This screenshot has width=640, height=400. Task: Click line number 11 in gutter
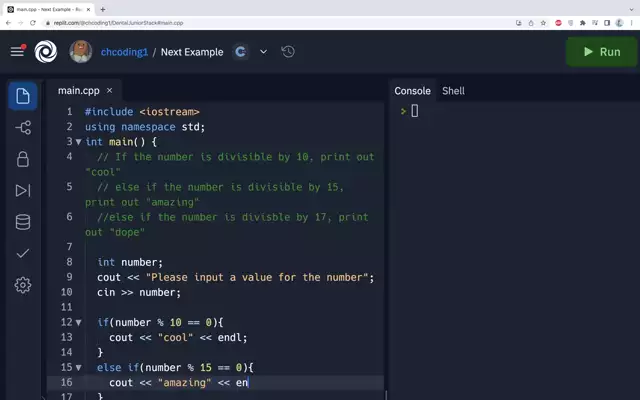pyautogui.click(x=67, y=307)
